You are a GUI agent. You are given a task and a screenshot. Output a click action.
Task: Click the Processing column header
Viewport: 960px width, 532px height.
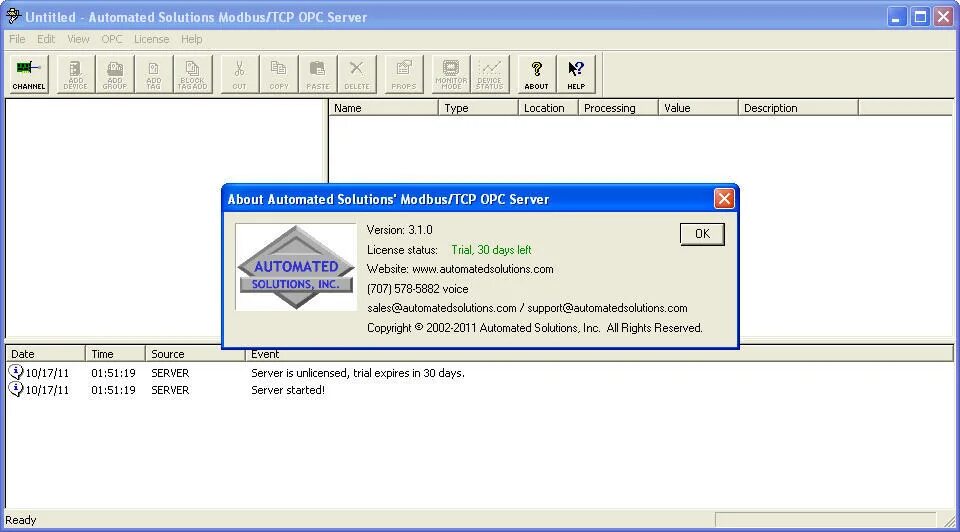(x=618, y=108)
